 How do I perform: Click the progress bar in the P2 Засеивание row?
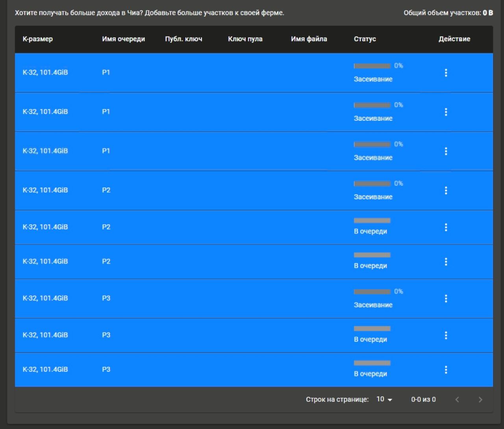coord(372,184)
